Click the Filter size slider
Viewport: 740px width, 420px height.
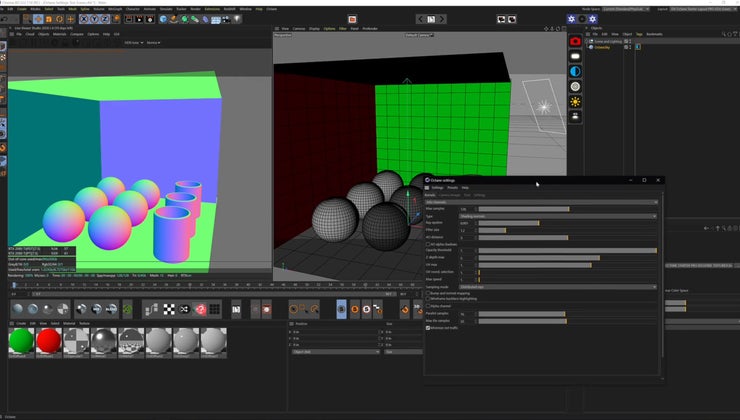[567, 230]
